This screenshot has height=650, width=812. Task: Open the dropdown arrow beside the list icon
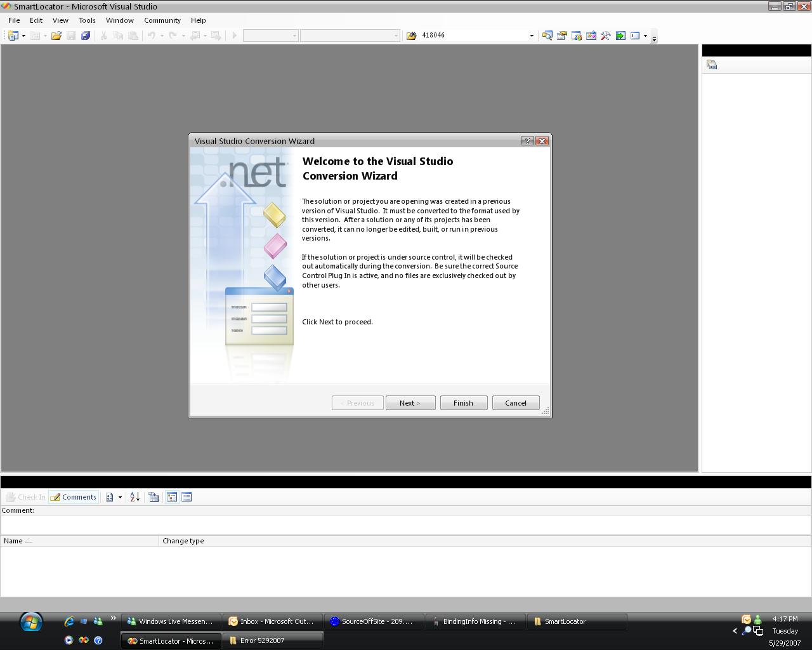tap(120, 497)
